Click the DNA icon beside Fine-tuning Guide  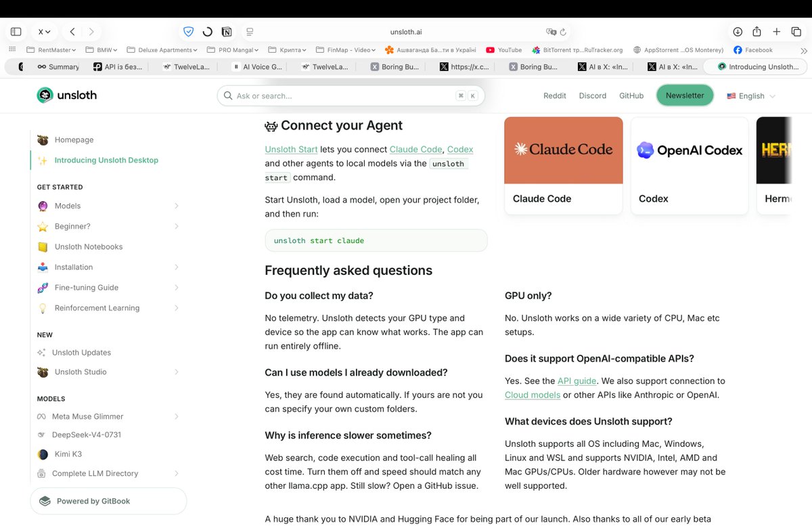tap(43, 287)
